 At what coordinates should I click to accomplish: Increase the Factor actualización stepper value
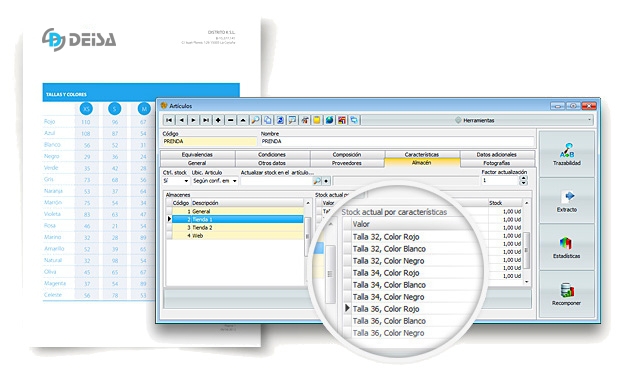coord(523,178)
